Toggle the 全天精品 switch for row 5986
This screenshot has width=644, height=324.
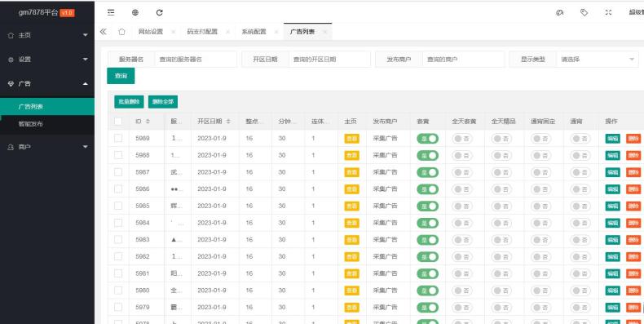pyautogui.click(x=502, y=189)
